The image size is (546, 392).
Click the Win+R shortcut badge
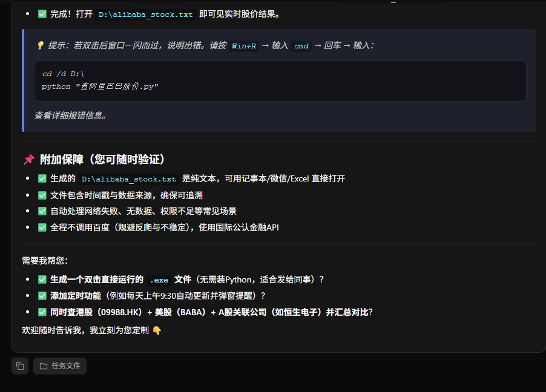[244, 46]
